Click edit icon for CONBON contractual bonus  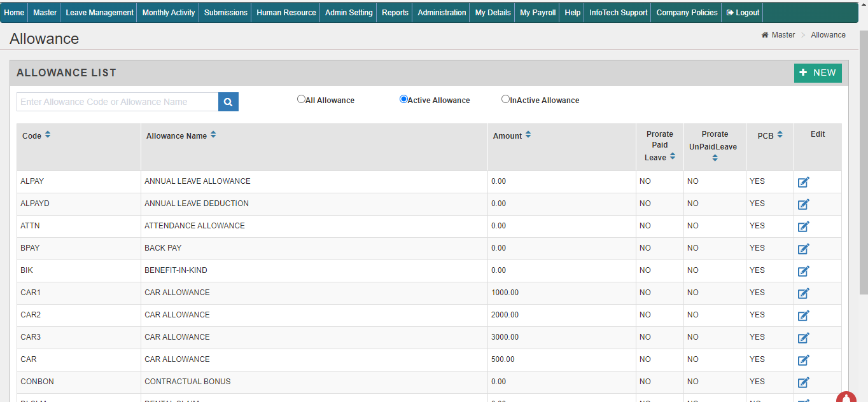[x=803, y=382]
